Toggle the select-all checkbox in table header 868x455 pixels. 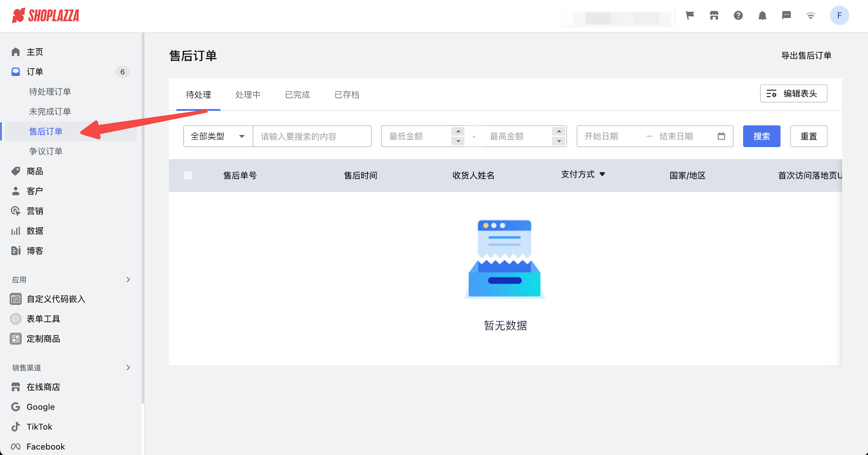(x=188, y=175)
